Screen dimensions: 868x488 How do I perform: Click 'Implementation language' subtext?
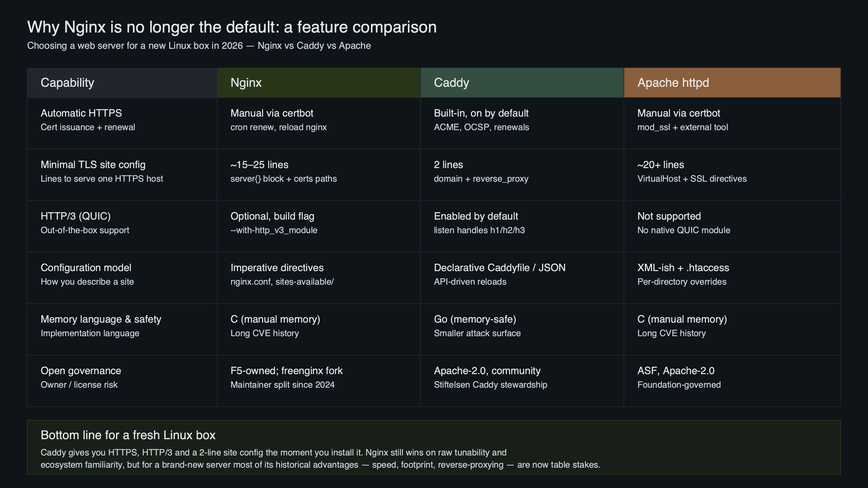[90, 333]
